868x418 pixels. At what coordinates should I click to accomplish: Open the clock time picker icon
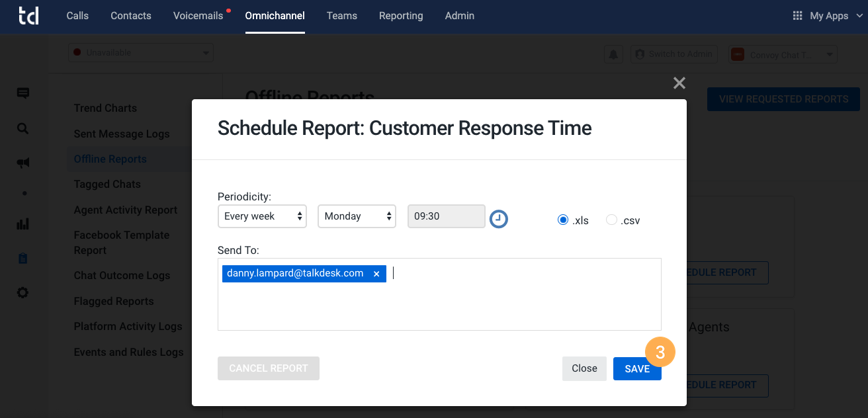point(499,218)
